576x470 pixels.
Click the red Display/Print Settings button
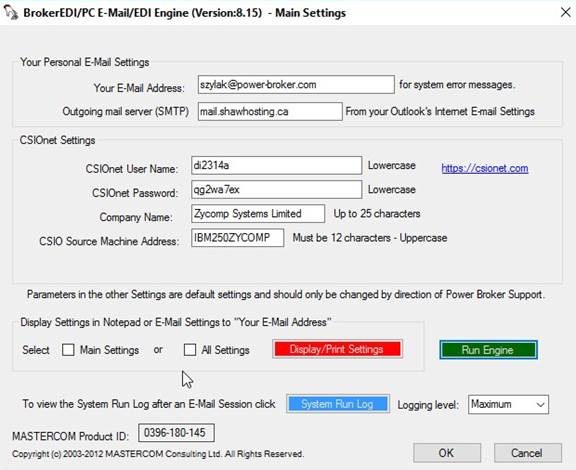click(337, 349)
